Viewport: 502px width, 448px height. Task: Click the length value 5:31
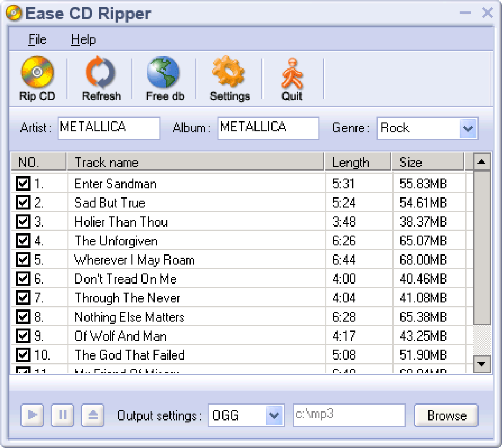[x=343, y=184]
